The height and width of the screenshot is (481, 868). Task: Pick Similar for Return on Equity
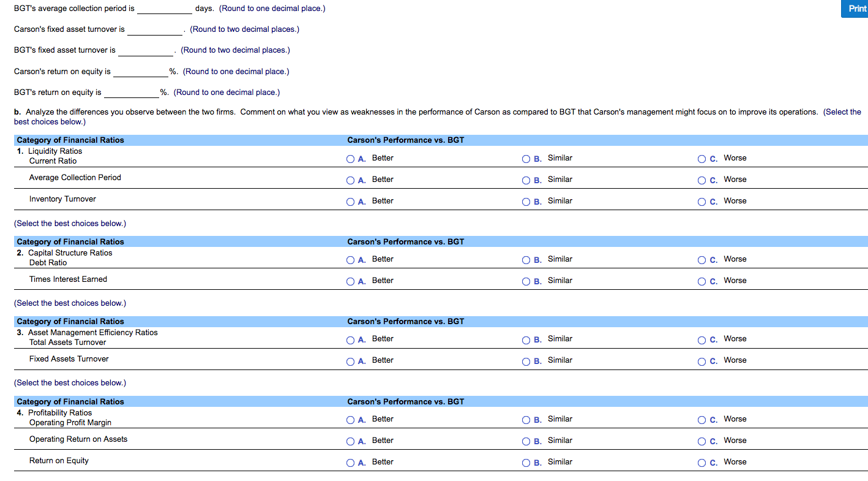526,463
